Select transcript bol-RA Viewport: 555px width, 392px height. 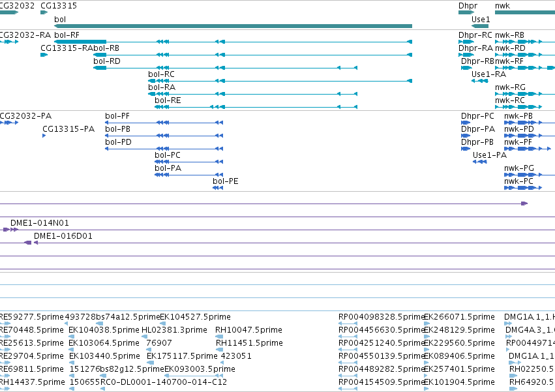coord(253,94)
